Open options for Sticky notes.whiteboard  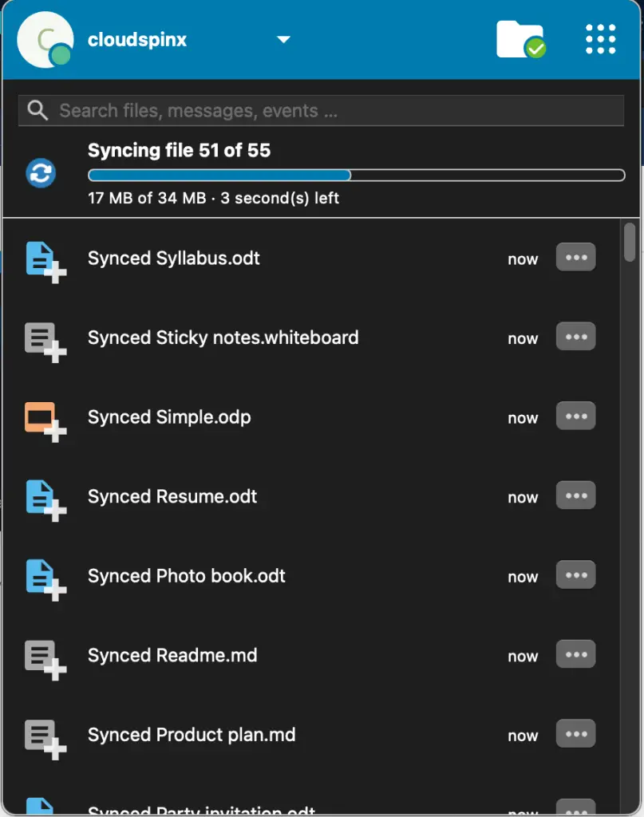[575, 336]
